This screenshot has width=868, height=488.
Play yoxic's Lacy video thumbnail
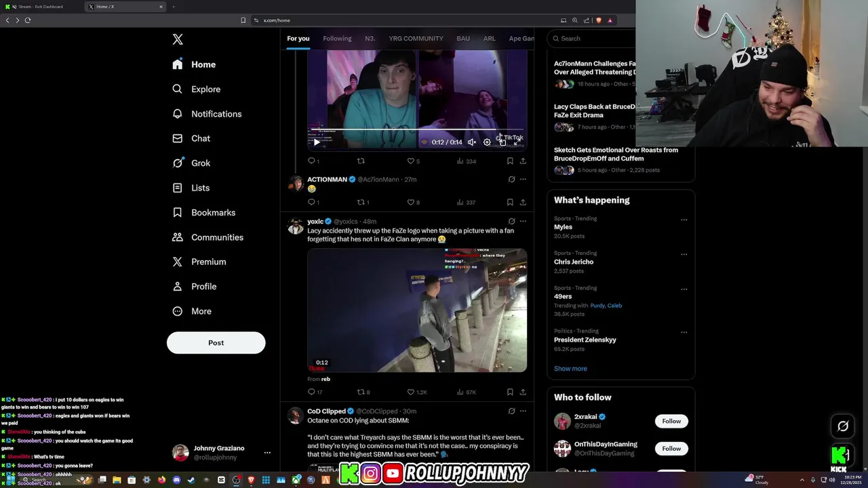(417, 310)
